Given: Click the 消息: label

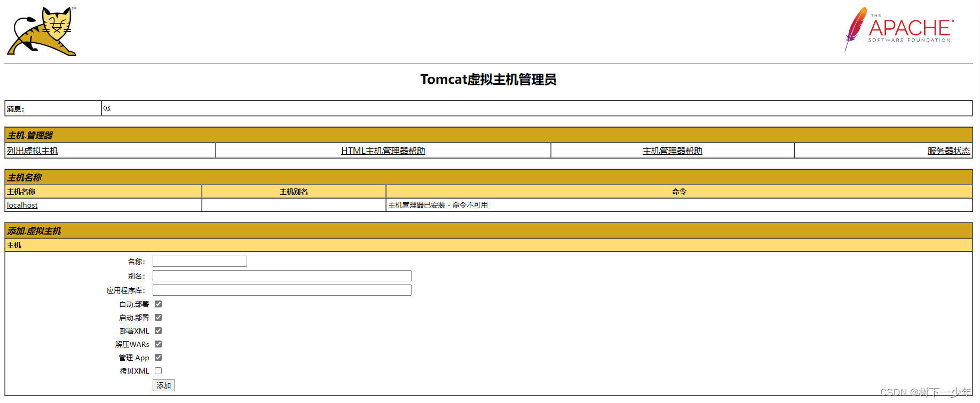Looking at the screenshot, I should [x=15, y=109].
